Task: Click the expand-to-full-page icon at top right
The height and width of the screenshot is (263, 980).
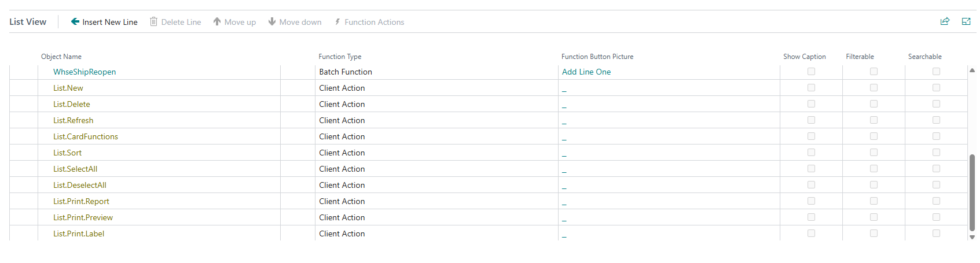Action: coord(966,21)
